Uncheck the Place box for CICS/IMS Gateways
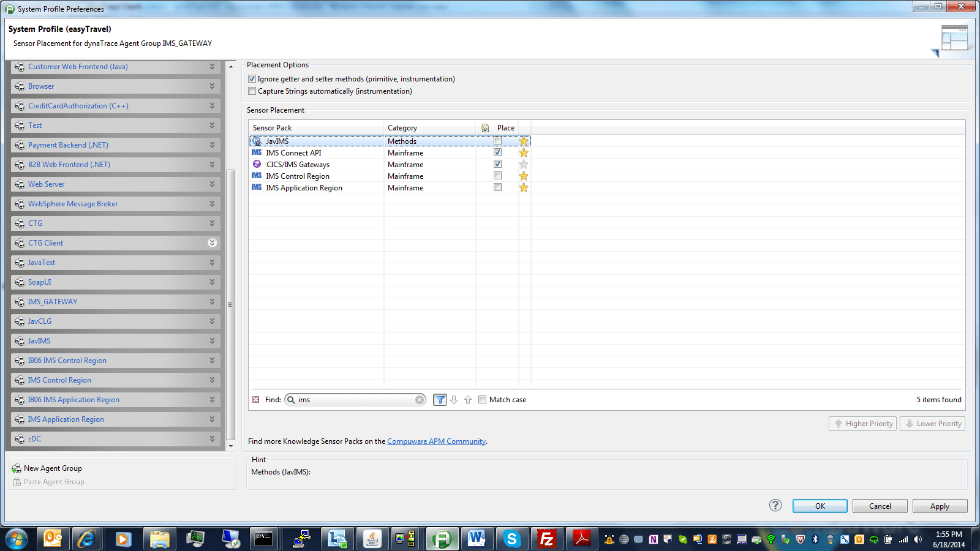 497,164
